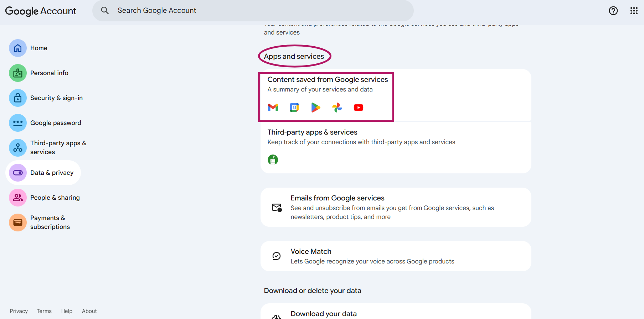Click the Gmail icon in saved content
The image size is (644, 319).
tap(273, 108)
